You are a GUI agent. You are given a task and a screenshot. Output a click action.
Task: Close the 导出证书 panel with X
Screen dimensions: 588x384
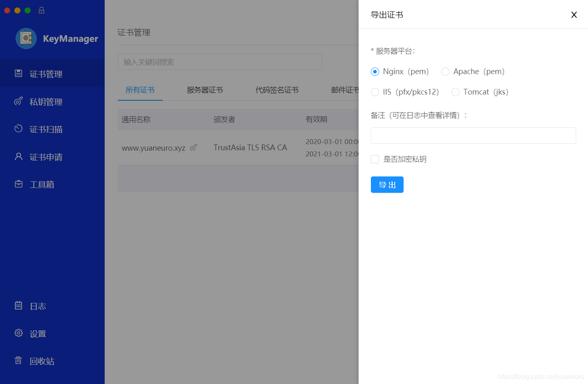574,15
